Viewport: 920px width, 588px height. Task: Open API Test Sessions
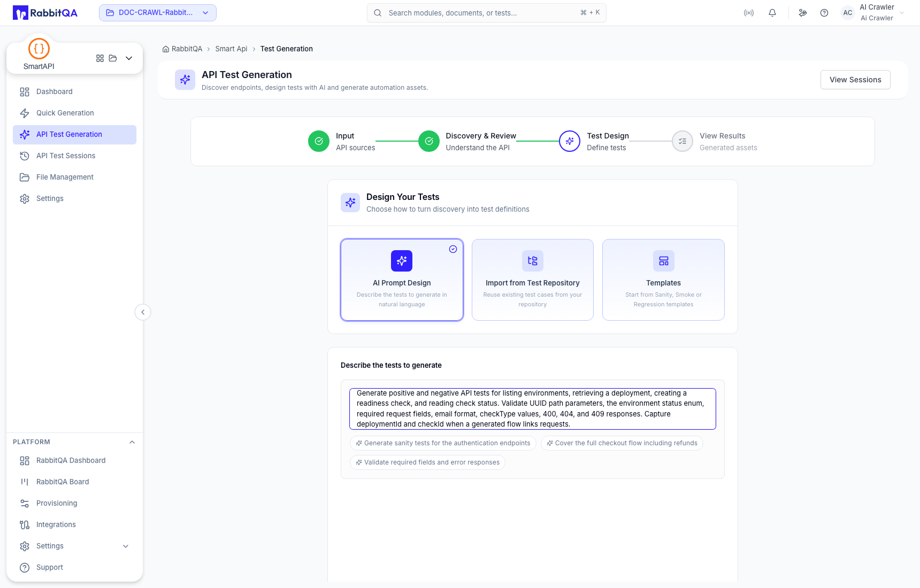point(74,156)
